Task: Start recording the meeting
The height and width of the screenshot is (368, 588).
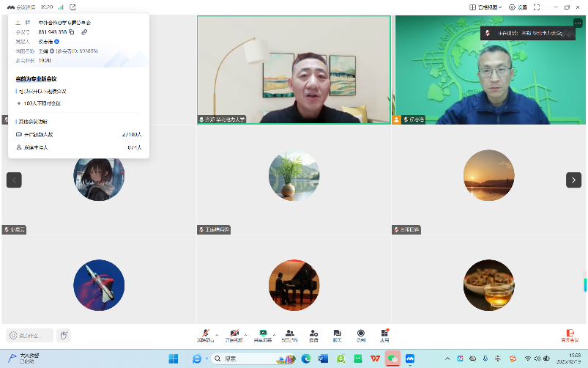Action: [x=360, y=335]
